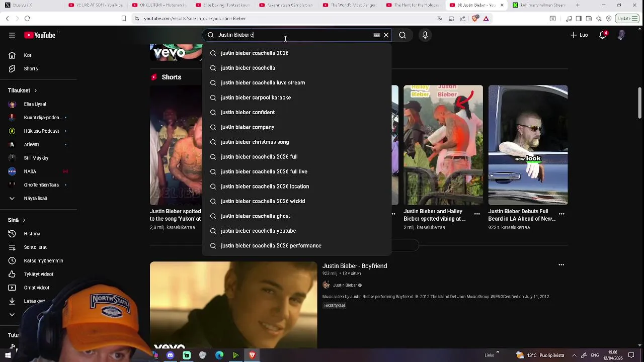Open Justin Bieber - Boyfriend video title
This screenshot has width=644, height=362.
pyautogui.click(x=355, y=266)
